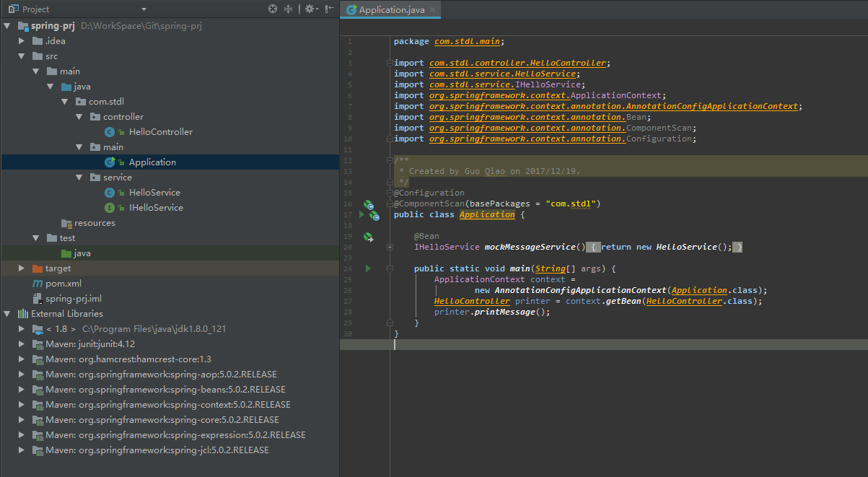Screen dimensions: 868x477
Task: Open the Project panel gear settings
Action: [x=310, y=9]
